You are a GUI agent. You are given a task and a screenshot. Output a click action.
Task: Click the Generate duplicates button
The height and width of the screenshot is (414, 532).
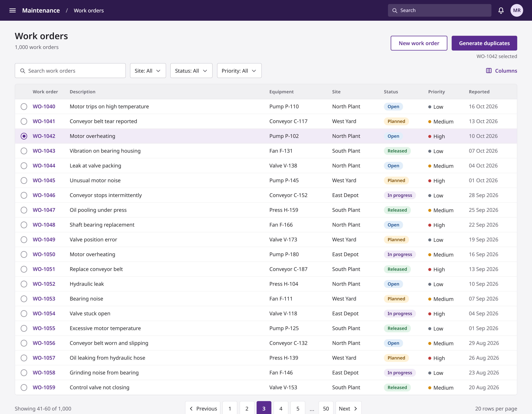[x=484, y=43]
